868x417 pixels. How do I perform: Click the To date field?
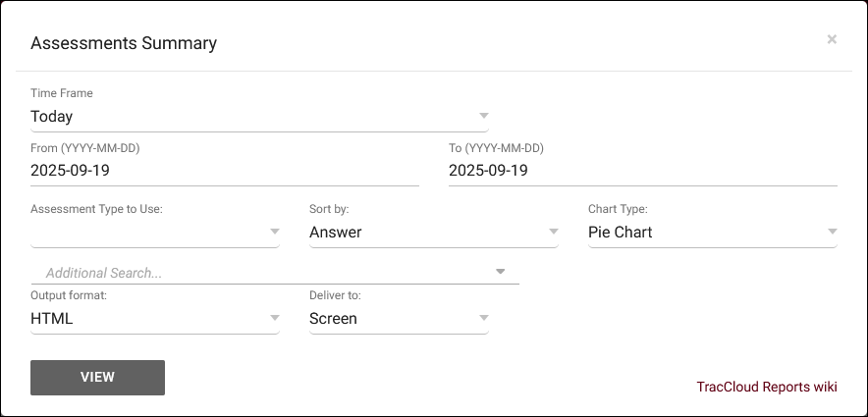pos(642,171)
